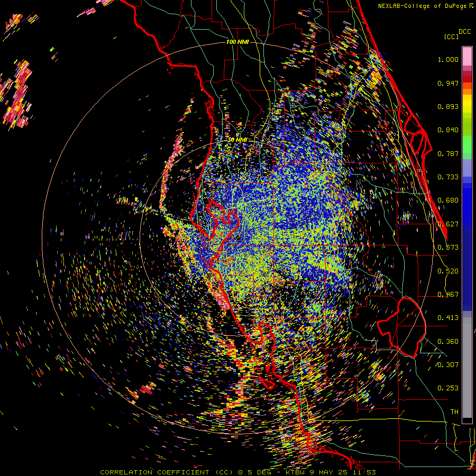This screenshot has width=476, height=476.
Task: Click the 50 NMI range ring label
Action: tap(237, 140)
